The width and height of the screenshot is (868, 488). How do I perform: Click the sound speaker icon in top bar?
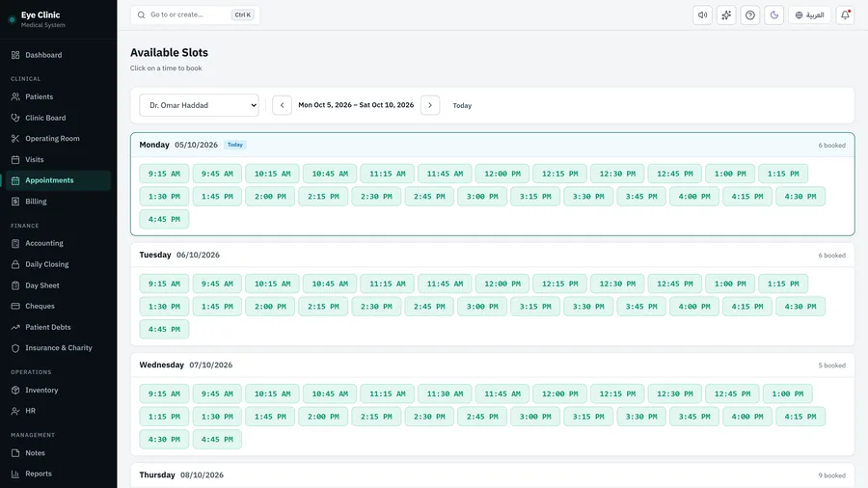click(702, 14)
